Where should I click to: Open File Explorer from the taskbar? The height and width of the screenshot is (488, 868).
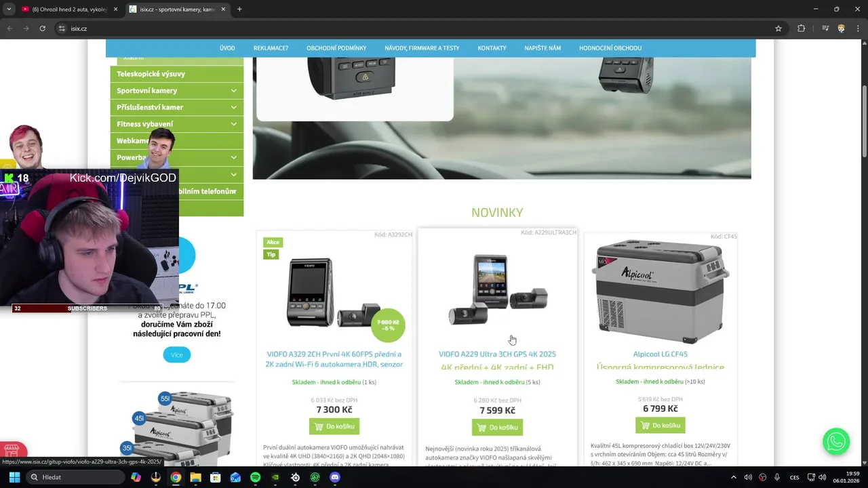[195, 477]
